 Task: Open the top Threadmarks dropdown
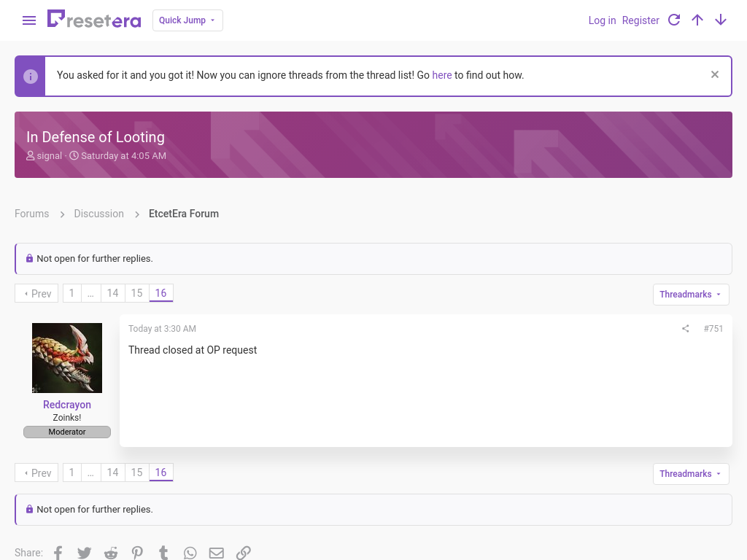tap(691, 295)
